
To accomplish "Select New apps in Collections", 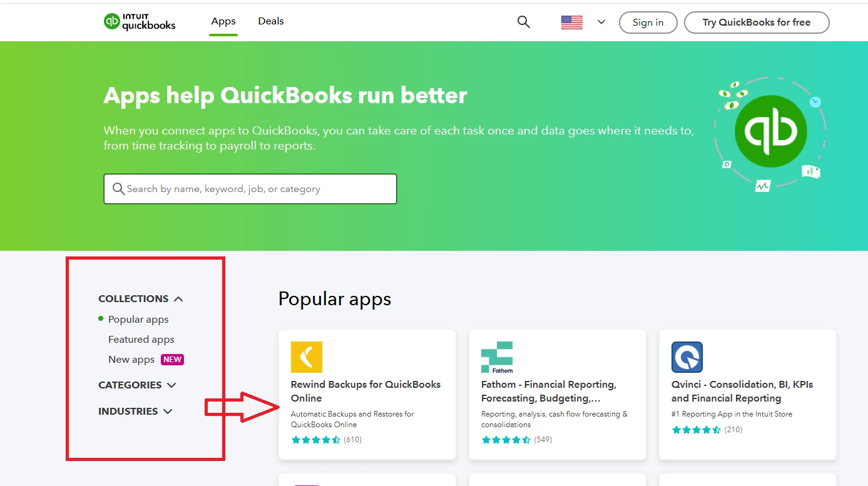I will coord(131,360).
